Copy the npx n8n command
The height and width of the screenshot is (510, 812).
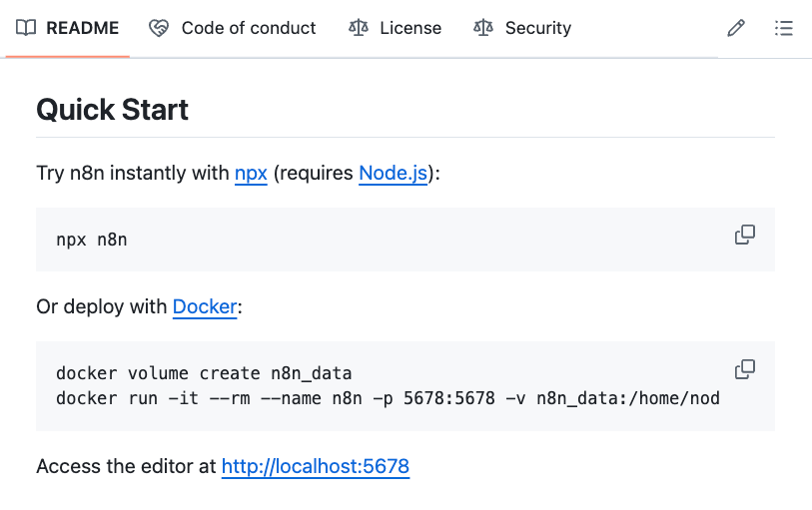pyautogui.click(x=745, y=235)
